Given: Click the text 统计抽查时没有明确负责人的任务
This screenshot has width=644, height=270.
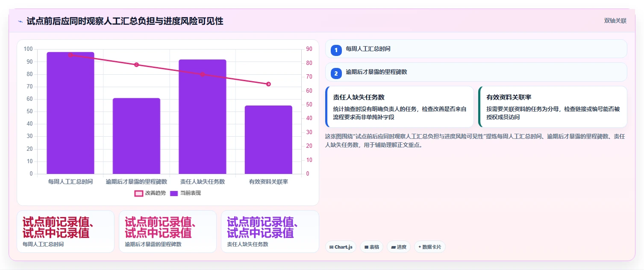Looking at the screenshot, I should click(374, 109).
